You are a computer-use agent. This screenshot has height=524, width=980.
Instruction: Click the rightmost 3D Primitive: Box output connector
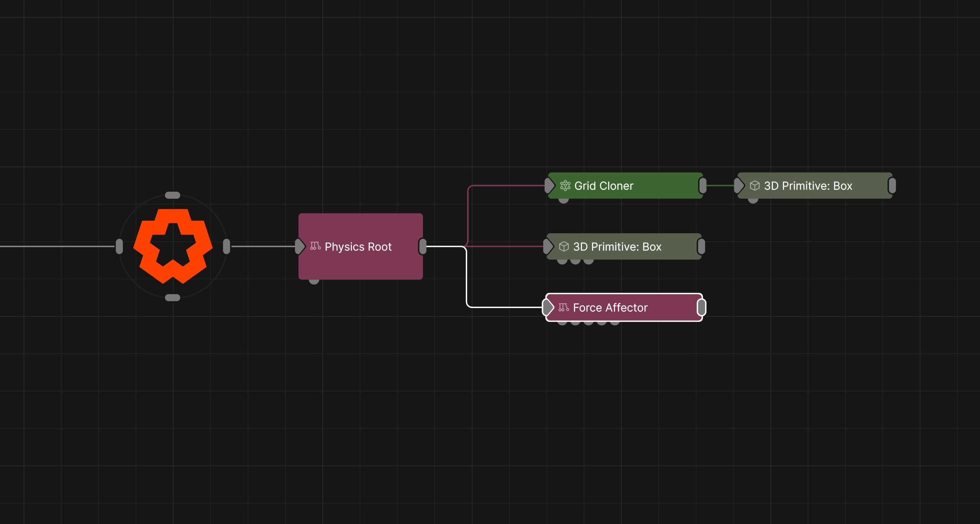(x=892, y=186)
